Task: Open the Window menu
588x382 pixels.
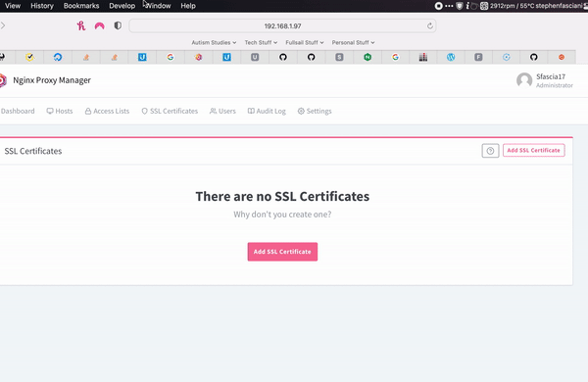Action: point(158,6)
